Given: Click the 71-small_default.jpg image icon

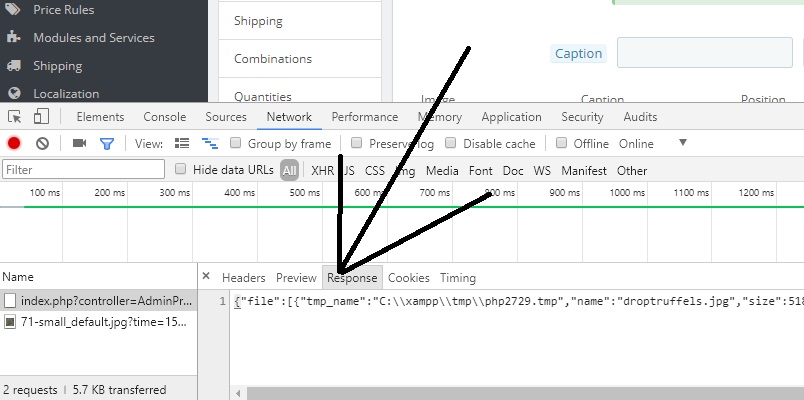Looking at the screenshot, I should 10,322.
